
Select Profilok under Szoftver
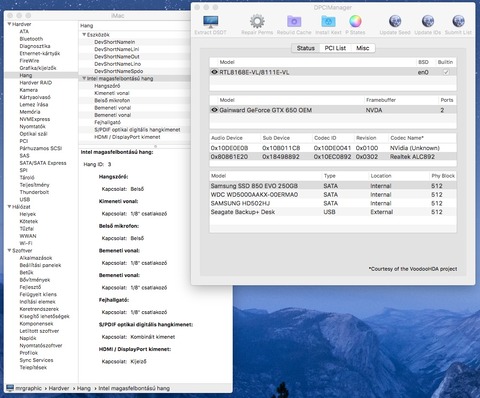[29, 353]
